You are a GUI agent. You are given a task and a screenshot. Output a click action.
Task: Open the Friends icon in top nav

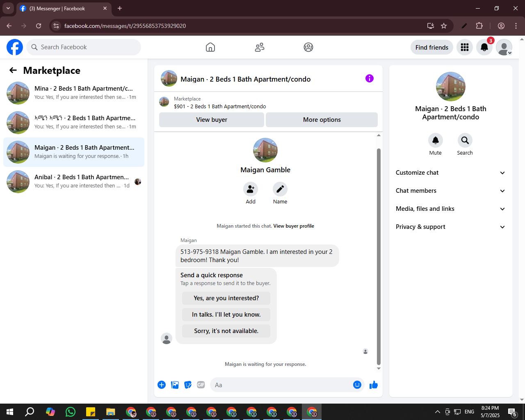point(260,47)
